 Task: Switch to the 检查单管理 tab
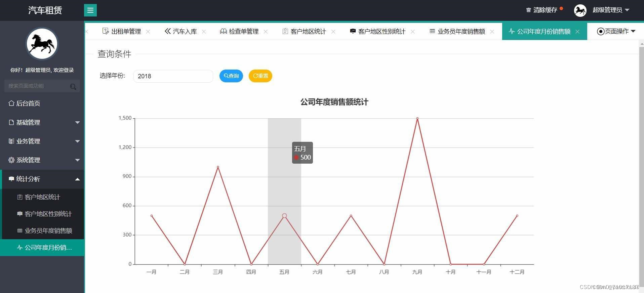(x=244, y=31)
